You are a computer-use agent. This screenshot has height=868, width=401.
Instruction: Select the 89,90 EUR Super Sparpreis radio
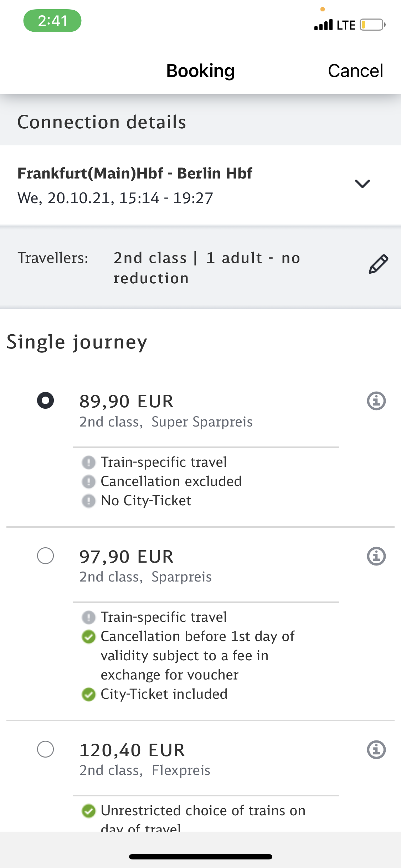45,400
